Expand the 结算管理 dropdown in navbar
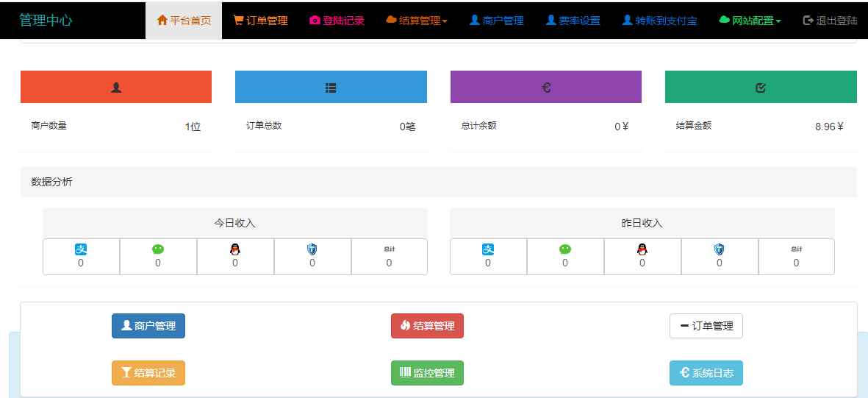Viewport: 868px width, 398px height. pos(417,21)
